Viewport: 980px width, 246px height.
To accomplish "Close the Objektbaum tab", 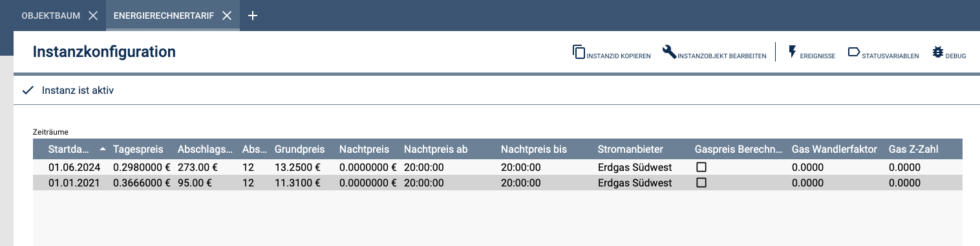I will [x=93, y=16].
